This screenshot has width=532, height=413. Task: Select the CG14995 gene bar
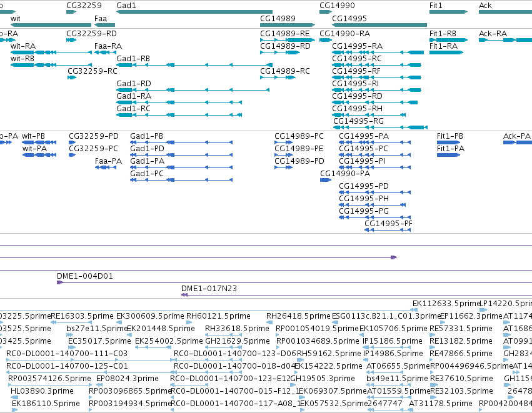tap(379, 25)
